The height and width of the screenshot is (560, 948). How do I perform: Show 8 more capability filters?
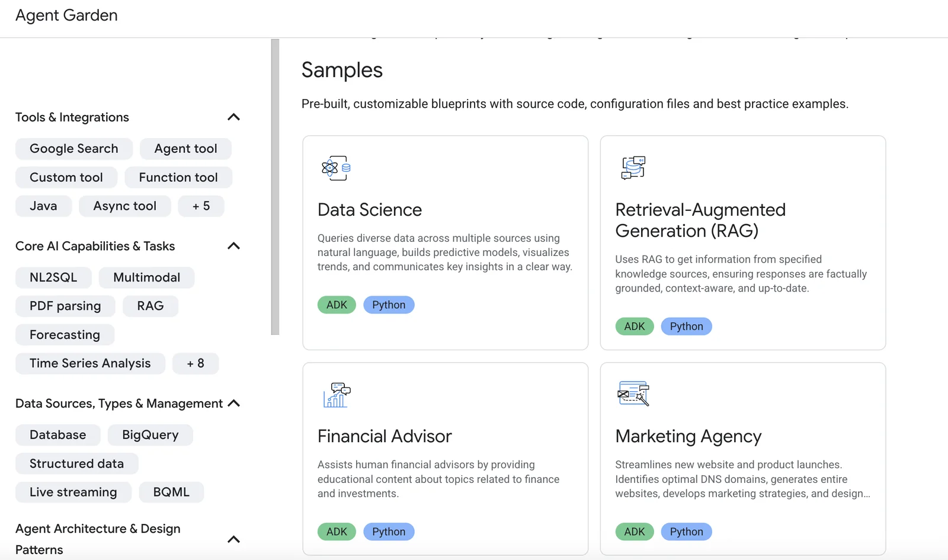pyautogui.click(x=196, y=363)
